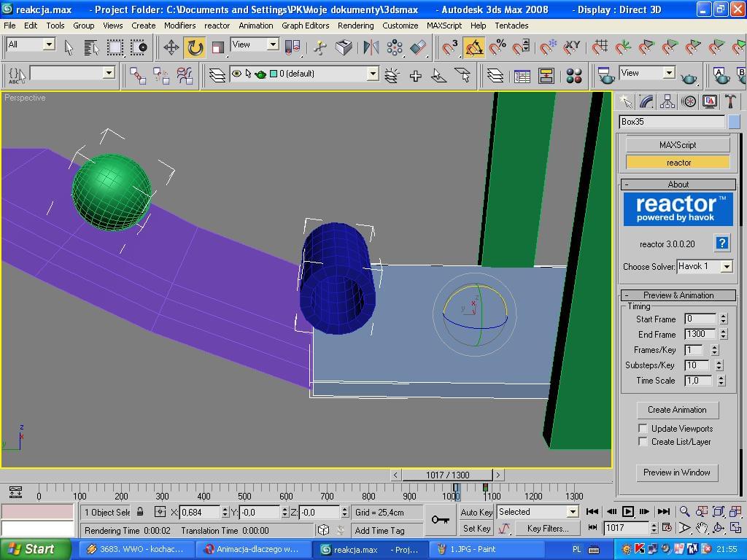Select the Zoom magnifier viewport tool
This screenshot has height=560, width=747.
[x=684, y=512]
